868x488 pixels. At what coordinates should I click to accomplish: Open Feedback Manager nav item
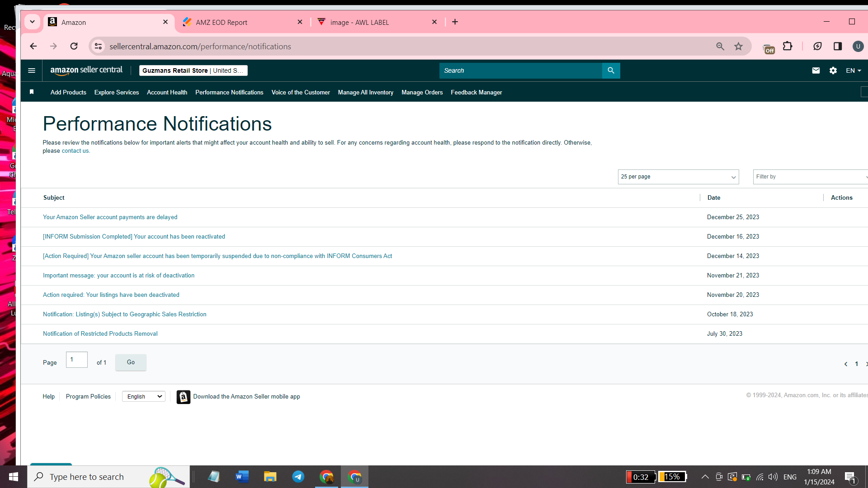(x=476, y=92)
